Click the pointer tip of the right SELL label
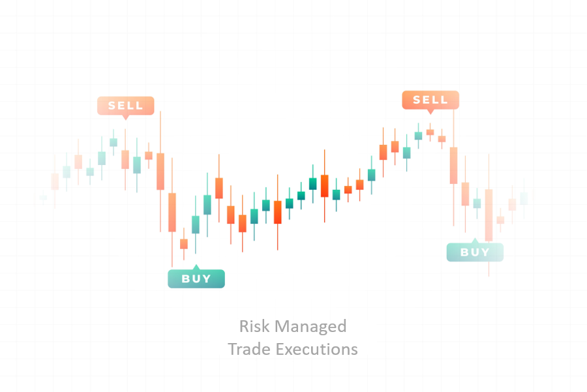 pos(430,113)
